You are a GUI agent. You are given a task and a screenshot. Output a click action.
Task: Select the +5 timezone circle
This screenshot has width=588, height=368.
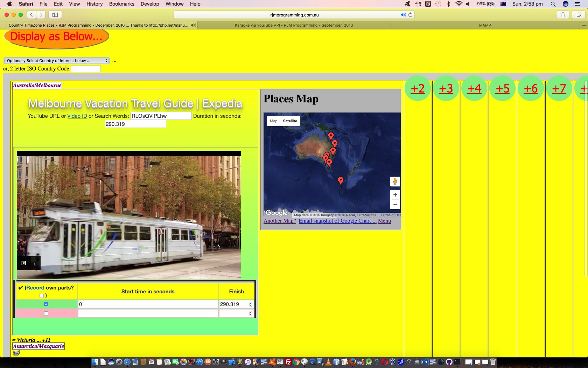pyautogui.click(x=503, y=88)
